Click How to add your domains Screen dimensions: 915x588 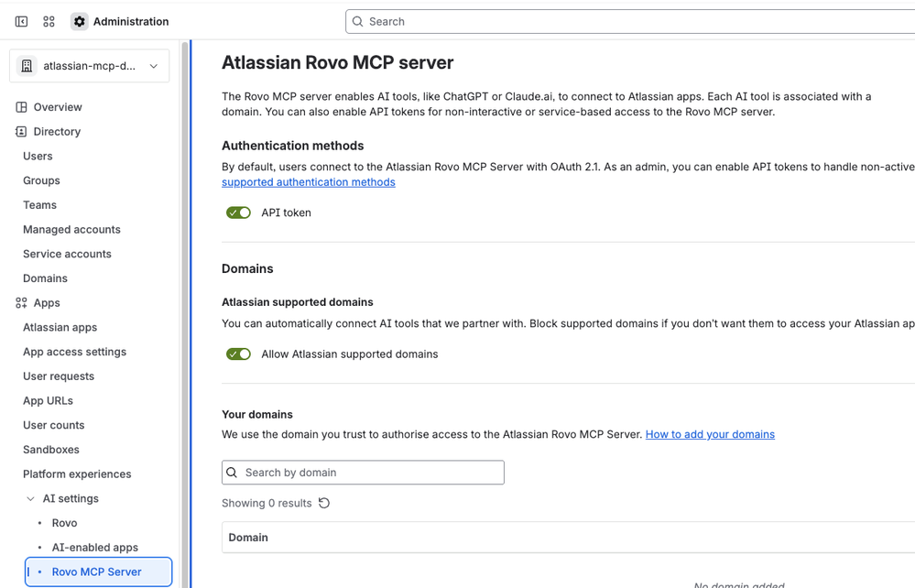pos(710,434)
